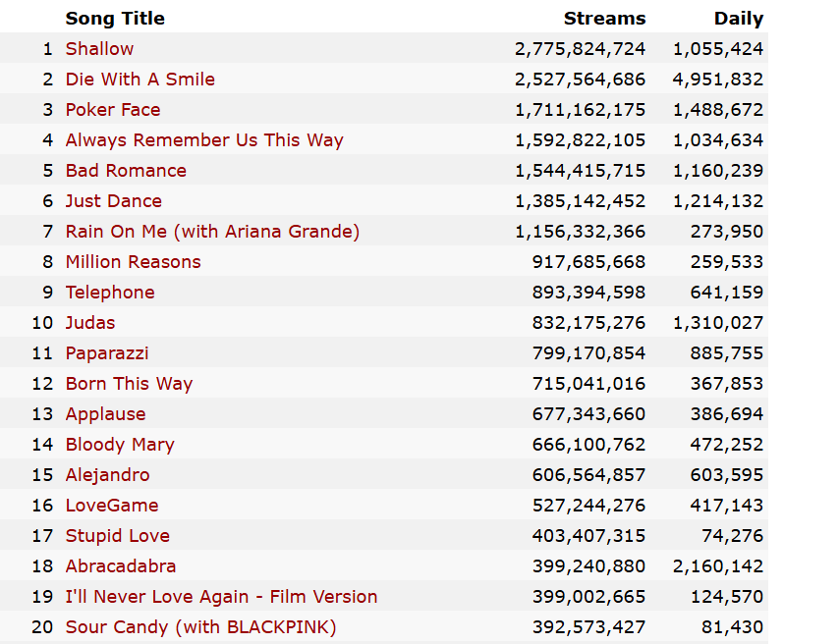
Task: Sort by the Daily column header
Action: (738, 19)
